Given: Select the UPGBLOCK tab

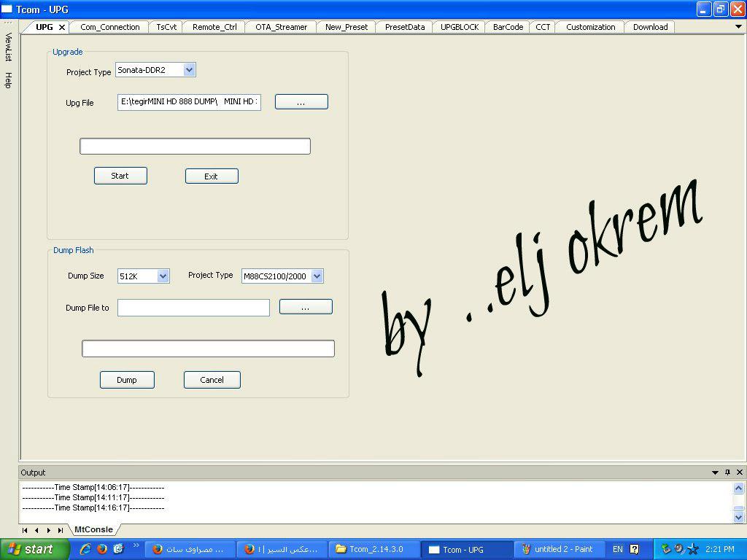Looking at the screenshot, I should [x=460, y=27].
